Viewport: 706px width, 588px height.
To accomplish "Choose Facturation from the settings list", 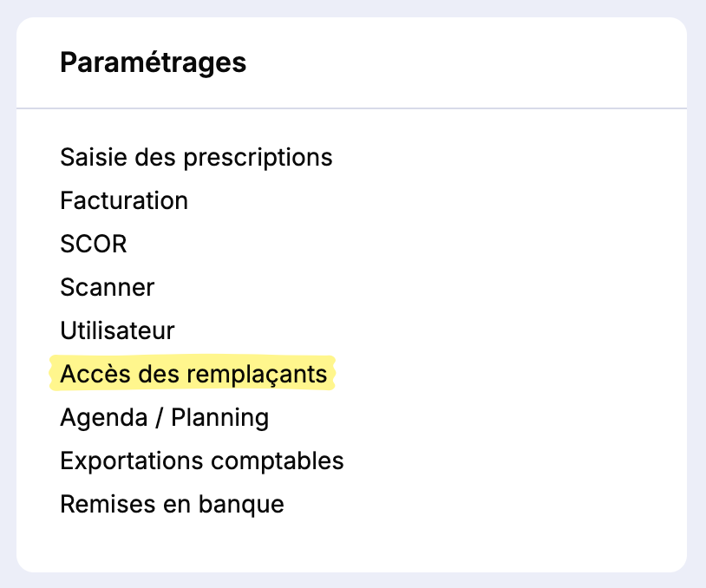I will click(x=124, y=200).
